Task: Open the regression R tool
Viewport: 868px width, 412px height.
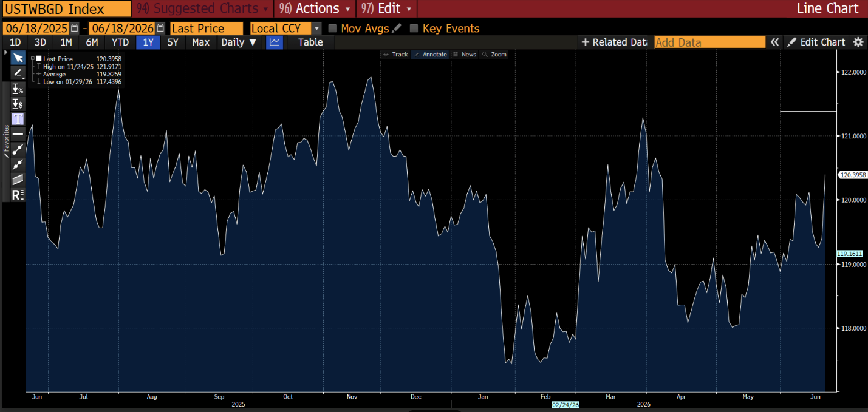Action: pyautogui.click(x=18, y=195)
